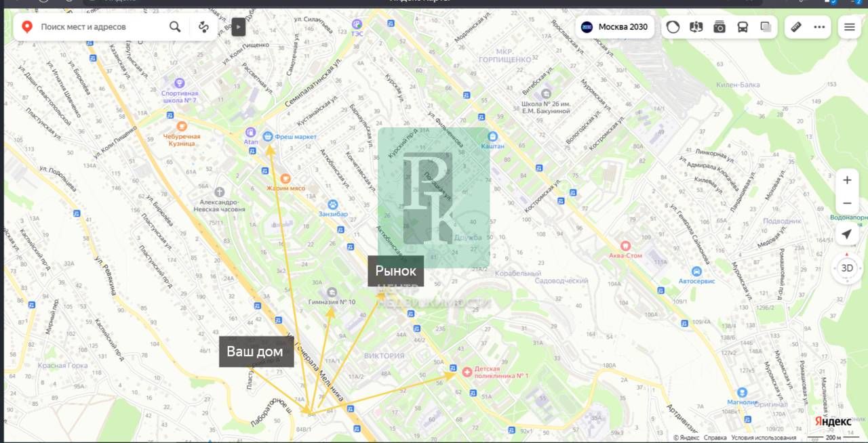The image size is (868, 443).
Task: Open the Москва 2030 button
Action: coord(615,27)
